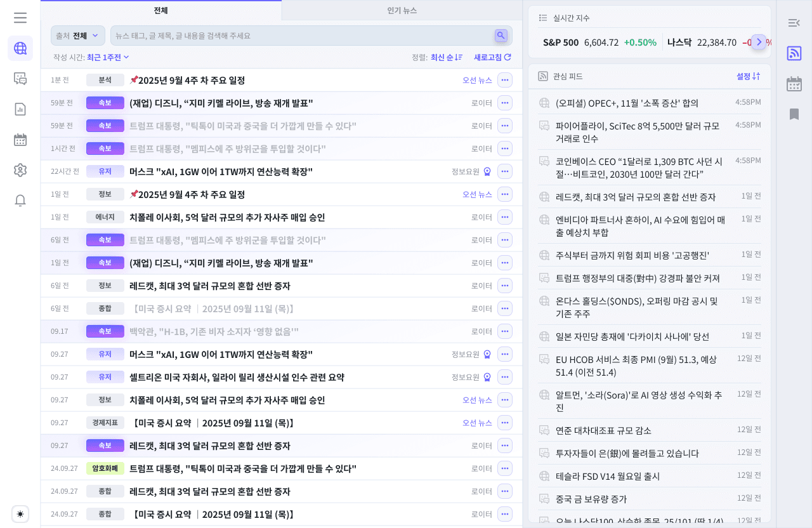Click the 분석 tag badge

[x=105, y=80]
